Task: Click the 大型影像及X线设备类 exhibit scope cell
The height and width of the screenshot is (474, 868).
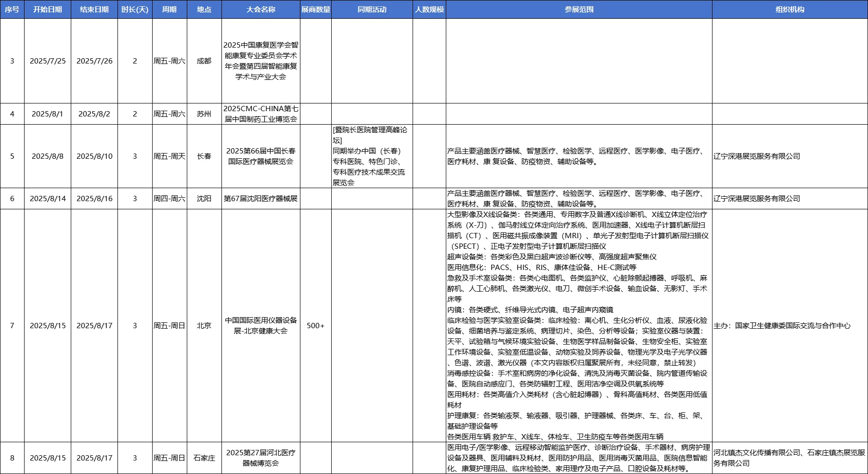Action: point(579,326)
